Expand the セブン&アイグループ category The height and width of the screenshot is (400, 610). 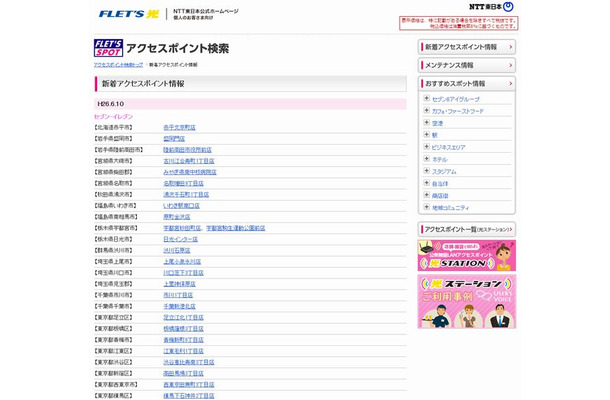click(426, 98)
